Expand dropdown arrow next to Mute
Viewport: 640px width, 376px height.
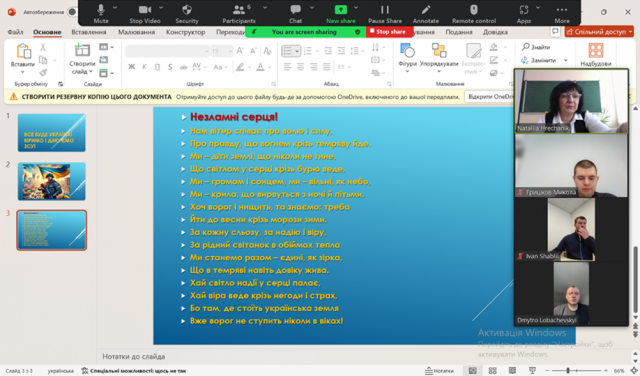[x=115, y=8]
